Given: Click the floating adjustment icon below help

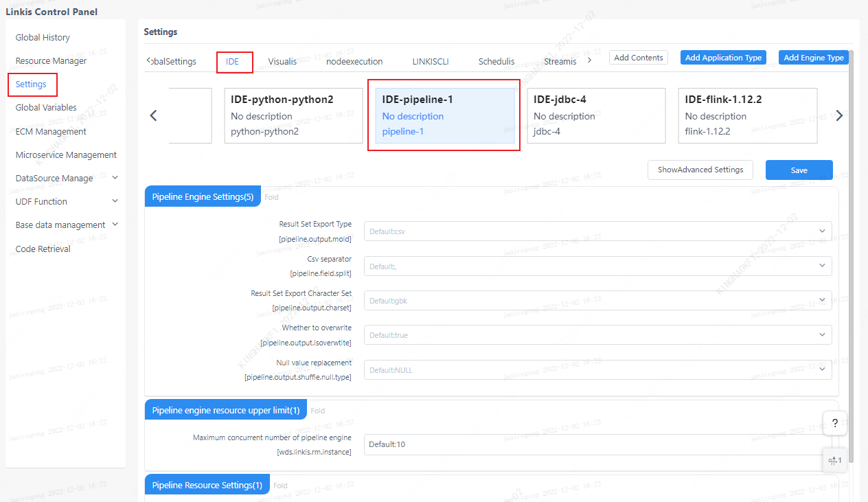Looking at the screenshot, I should [834, 460].
